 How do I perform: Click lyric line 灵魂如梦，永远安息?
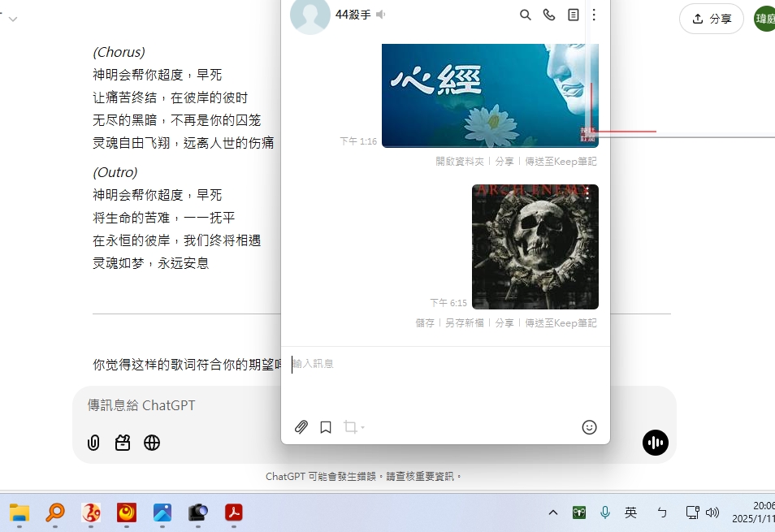tap(151, 263)
